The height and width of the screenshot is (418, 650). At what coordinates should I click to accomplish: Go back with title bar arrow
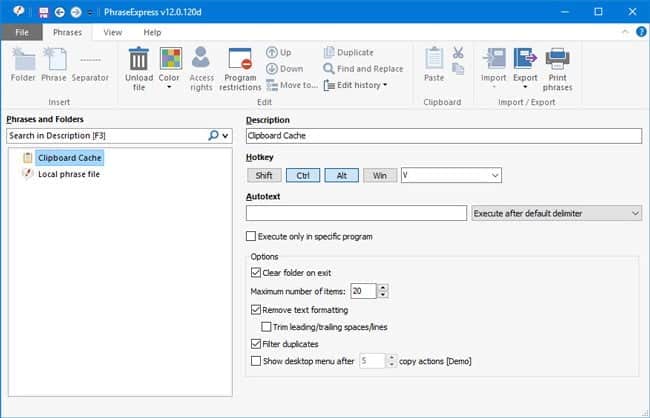tap(60, 12)
